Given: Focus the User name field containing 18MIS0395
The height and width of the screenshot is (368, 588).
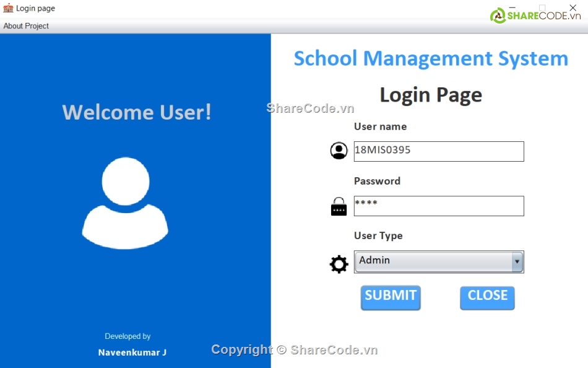Looking at the screenshot, I should [438, 151].
